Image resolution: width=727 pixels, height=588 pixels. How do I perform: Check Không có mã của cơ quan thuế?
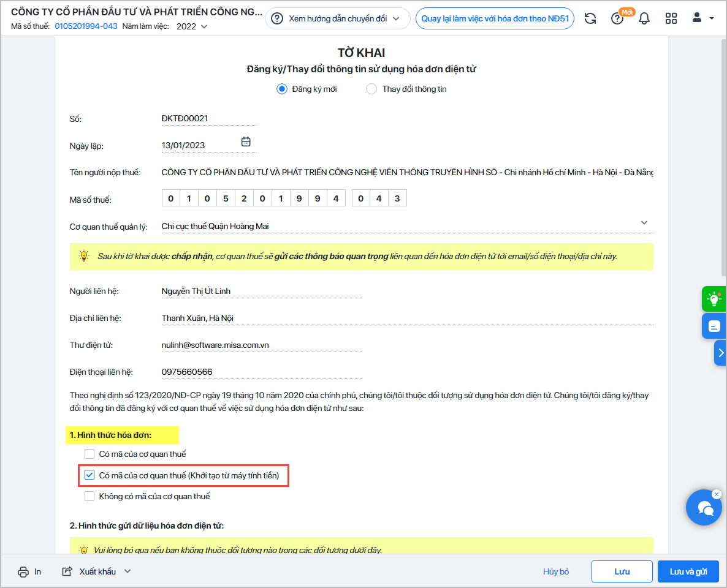coord(89,496)
